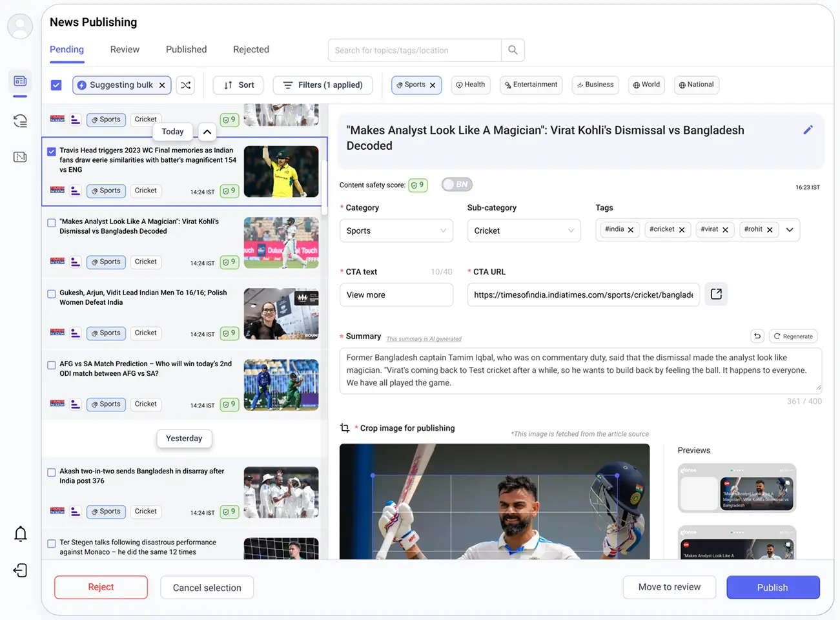The image size is (840, 620).
Task: Undo the summary change
Action: click(x=757, y=336)
